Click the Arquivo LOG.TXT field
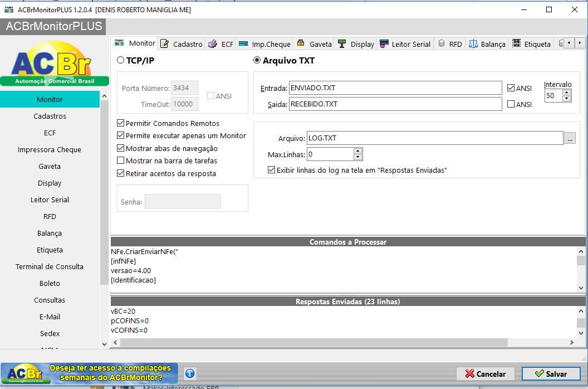This screenshot has width=588, height=389. (435, 138)
